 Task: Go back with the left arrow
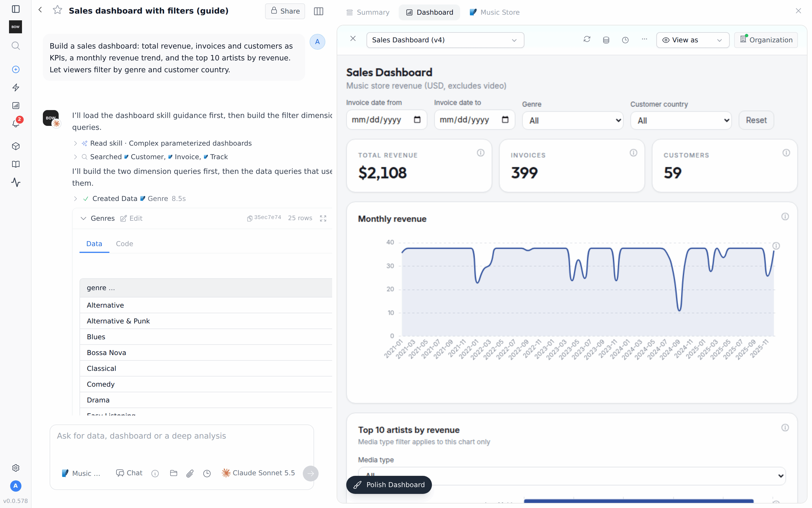coord(40,10)
